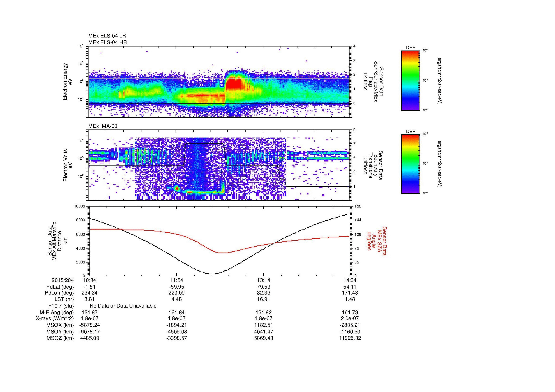Click the red 'MEx SZA Angle degrees' label

tap(377, 241)
